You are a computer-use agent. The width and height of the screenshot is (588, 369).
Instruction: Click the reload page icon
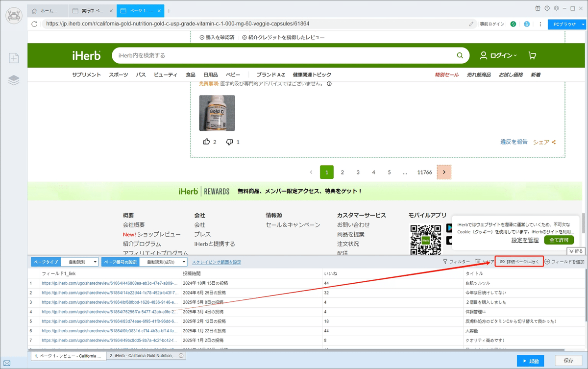(34, 24)
